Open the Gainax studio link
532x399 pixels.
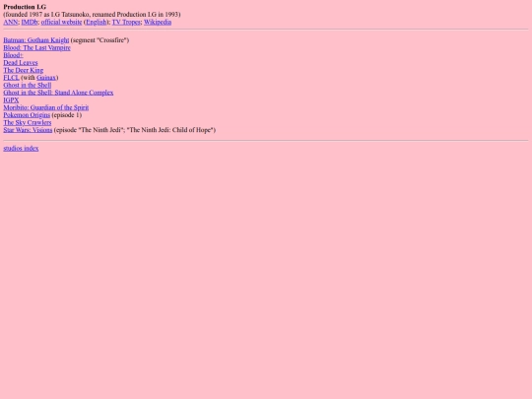point(46,78)
